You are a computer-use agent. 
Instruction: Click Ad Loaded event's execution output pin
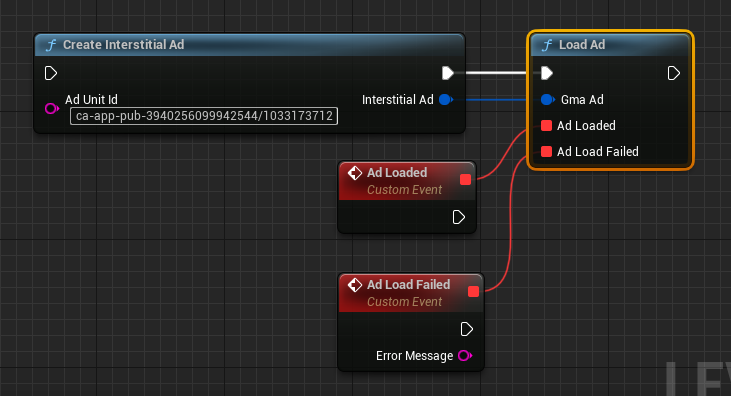pos(459,217)
